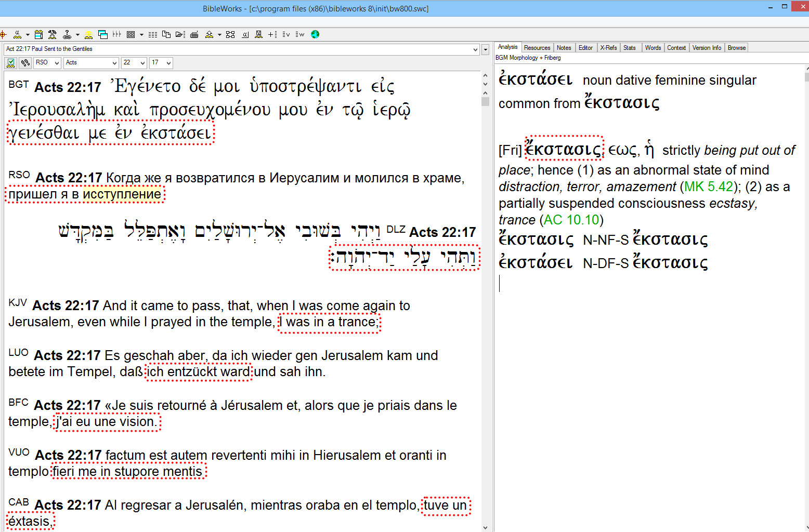Switch to the Browse tab
The width and height of the screenshot is (809, 532).
pyautogui.click(x=737, y=48)
